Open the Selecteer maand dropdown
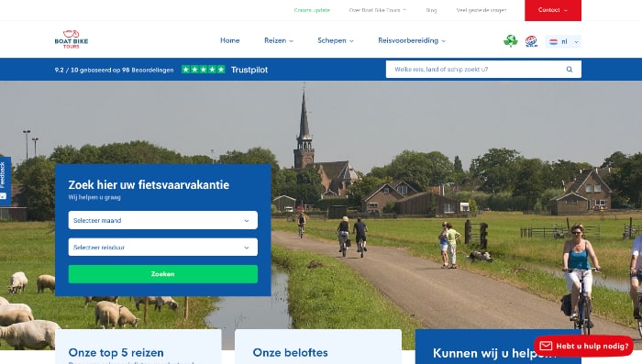 tap(163, 220)
